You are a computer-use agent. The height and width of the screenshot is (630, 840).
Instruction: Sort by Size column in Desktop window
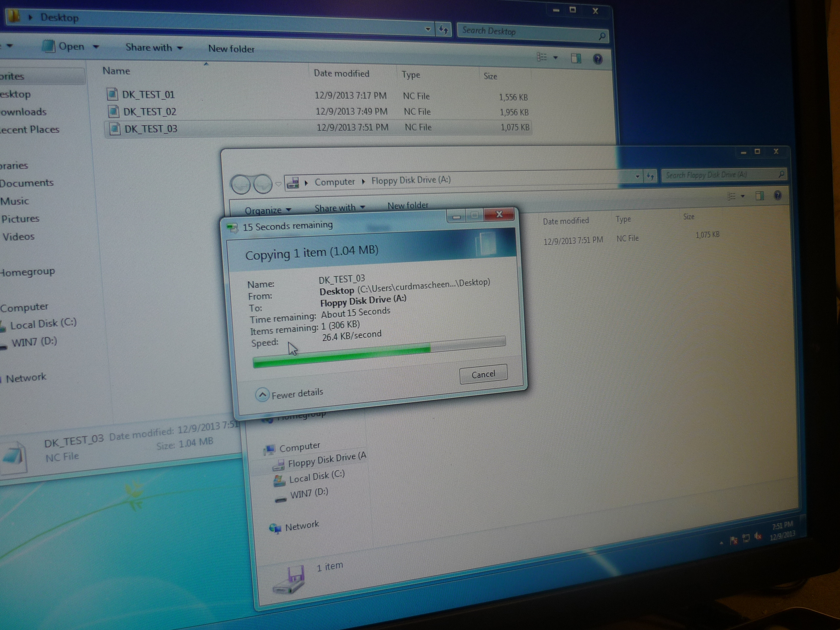tap(490, 76)
